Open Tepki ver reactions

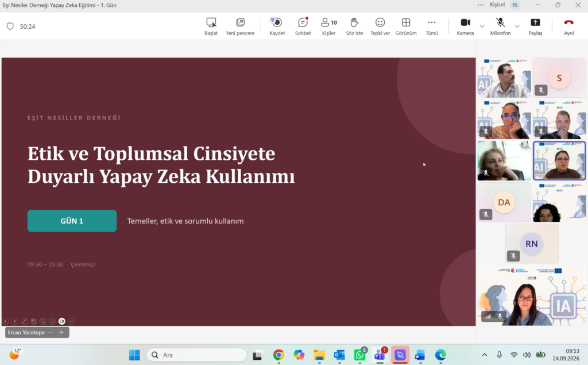pos(380,26)
